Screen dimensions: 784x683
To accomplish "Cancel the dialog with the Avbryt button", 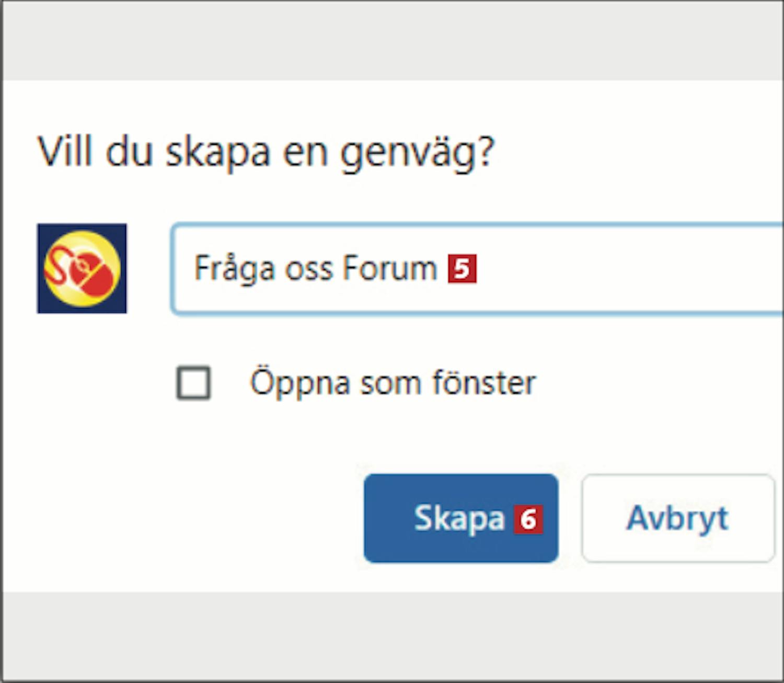I will click(678, 518).
